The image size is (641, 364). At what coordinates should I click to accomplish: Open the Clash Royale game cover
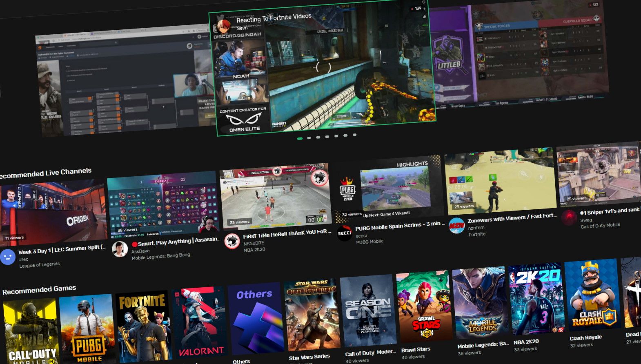coord(593,295)
